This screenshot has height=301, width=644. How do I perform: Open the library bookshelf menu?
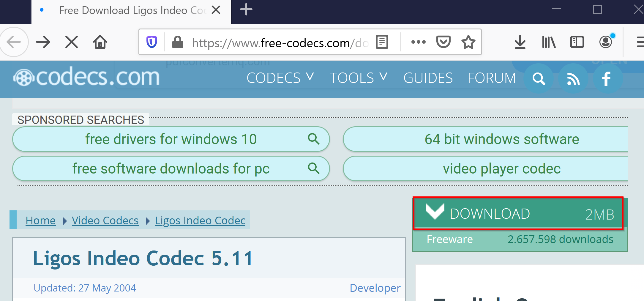pos(549,42)
